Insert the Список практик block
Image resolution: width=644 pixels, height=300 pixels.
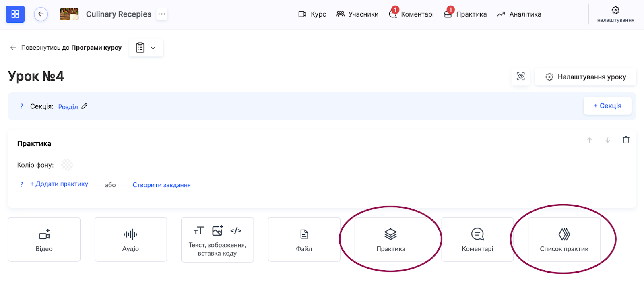coord(564,240)
